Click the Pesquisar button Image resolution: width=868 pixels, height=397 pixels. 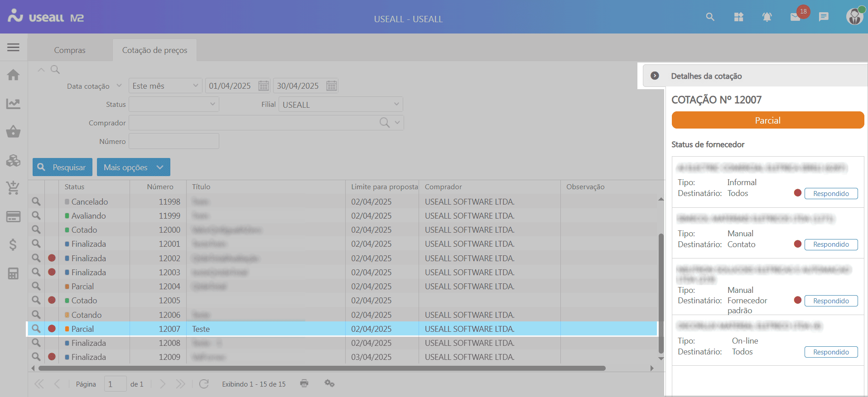[63, 167]
